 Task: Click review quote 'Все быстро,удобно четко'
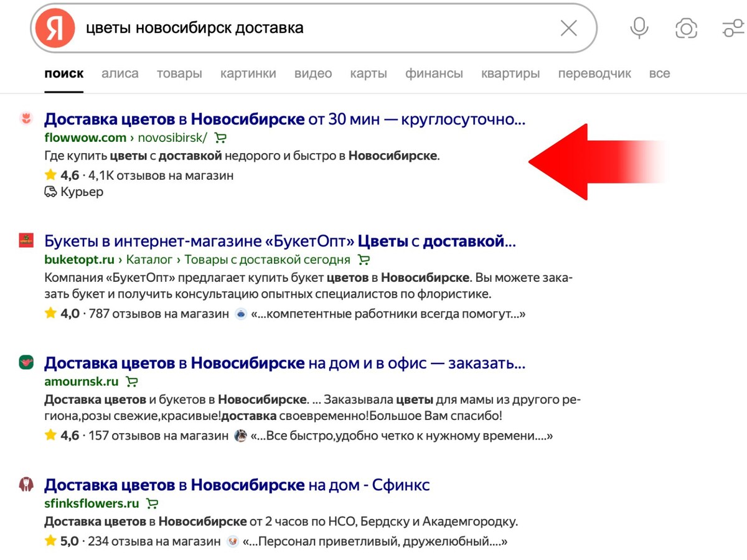pyautogui.click(x=402, y=436)
